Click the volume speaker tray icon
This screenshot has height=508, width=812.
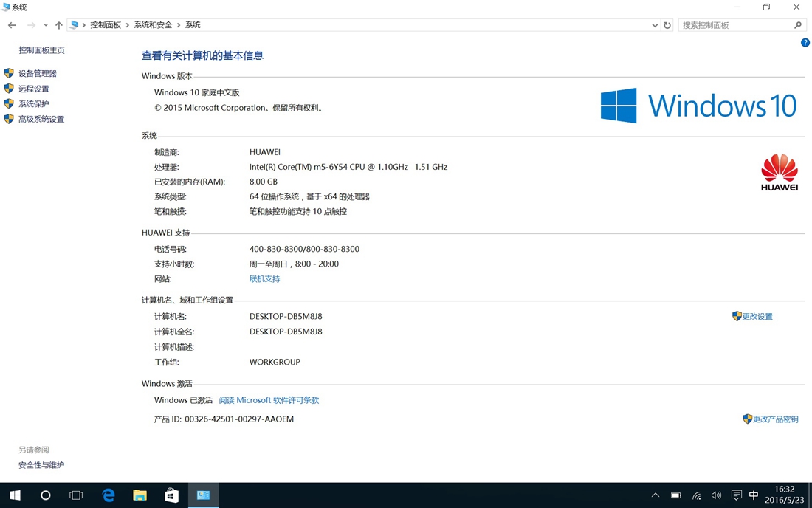[x=716, y=495]
